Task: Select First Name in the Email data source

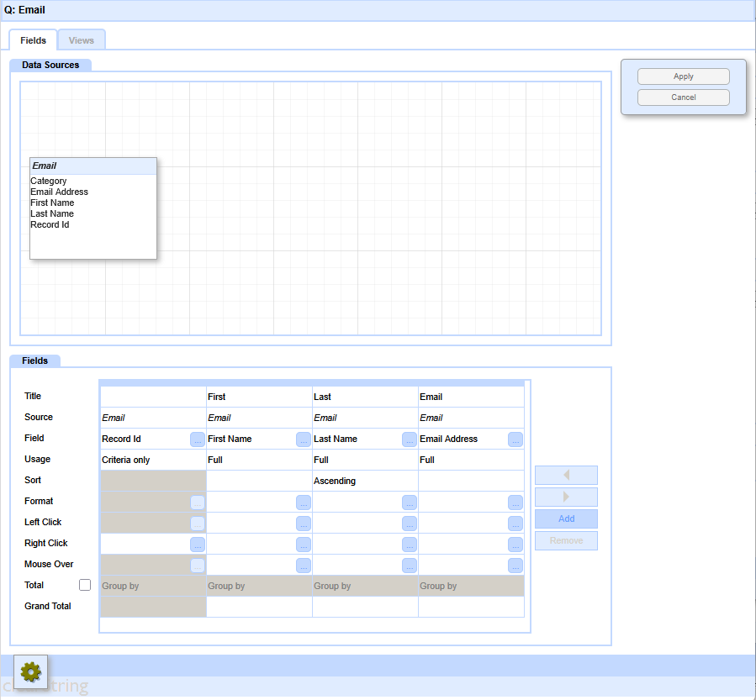Action: pos(52,203)
